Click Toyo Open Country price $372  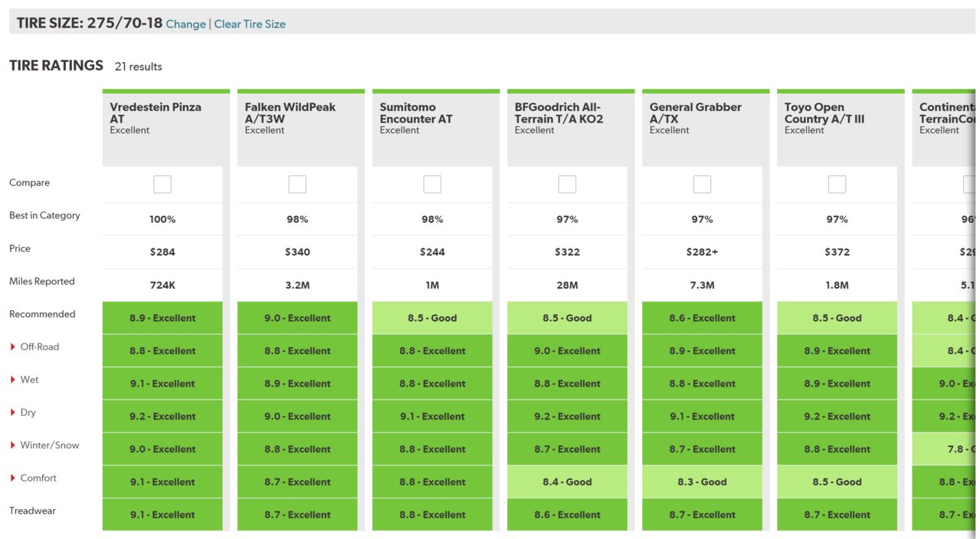pos(837,252)
